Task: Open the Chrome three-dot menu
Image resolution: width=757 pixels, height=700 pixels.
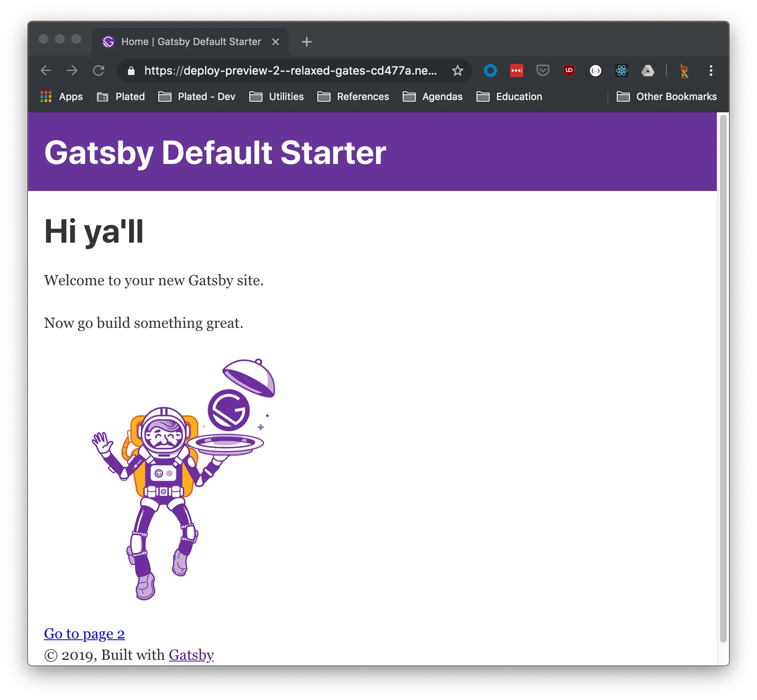Action: (x=711, y=70)
